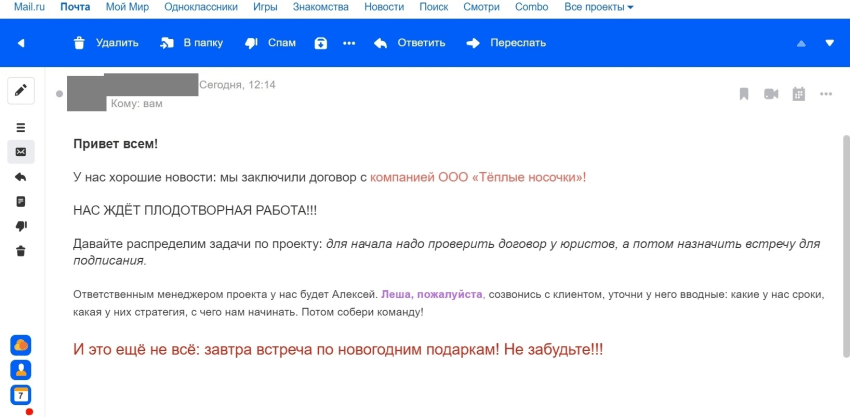Open Новости in top navigation
Image resolution: width=850 pixels, height=417 pixels.
384,7
